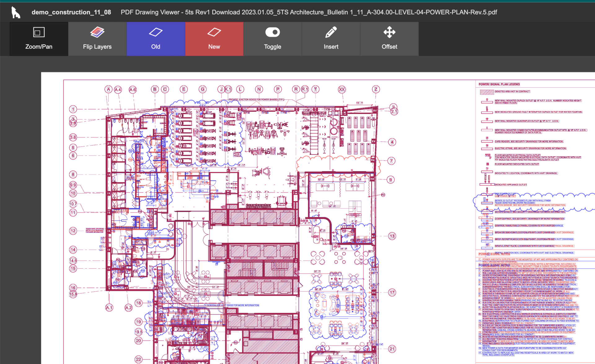595x364 pixels.
Task: Click row grid bubble 21 at right
Action: 392,349
